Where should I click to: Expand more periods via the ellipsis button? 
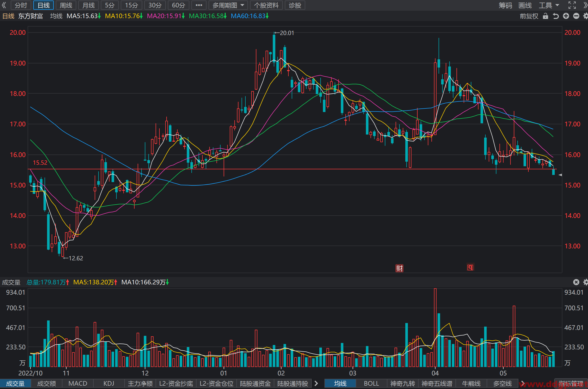tap(199, 5)
